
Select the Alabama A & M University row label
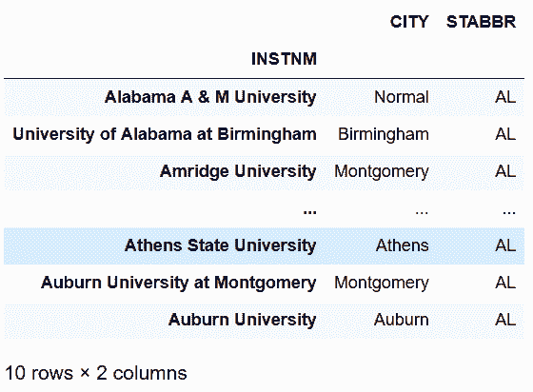click(210, 97)
